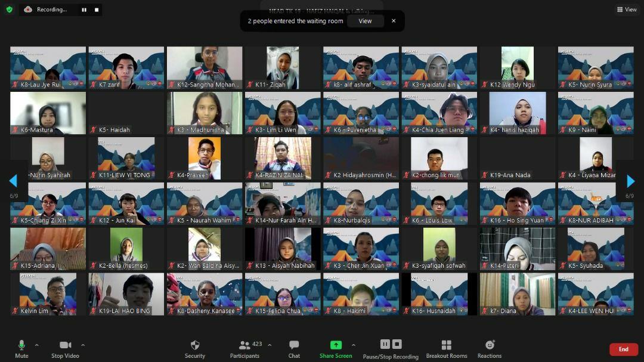Expand share options arrow beside Share Screen
The height and width of the screenshot is (362, 644).
[353, 345]
